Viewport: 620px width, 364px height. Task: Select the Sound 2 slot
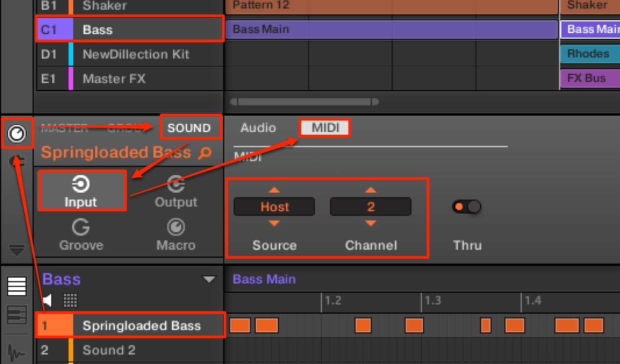point(130,350)
